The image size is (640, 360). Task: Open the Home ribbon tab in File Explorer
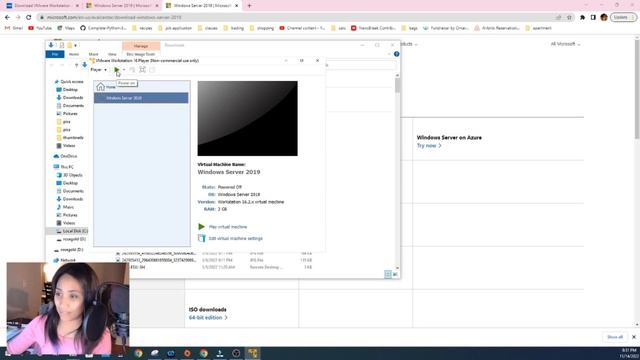point(74,54)
